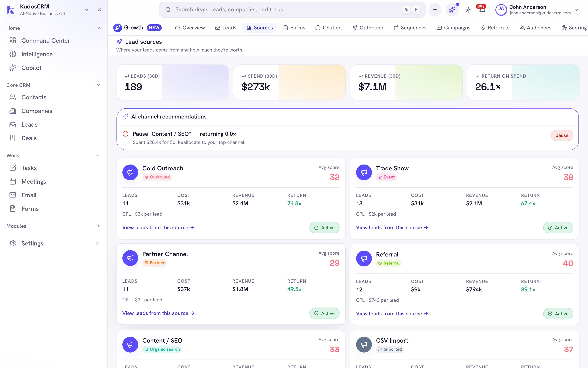Open the John Anderson account dropdown chevron
The height and width of the screenshot is (368, 588).
(576, 10)
